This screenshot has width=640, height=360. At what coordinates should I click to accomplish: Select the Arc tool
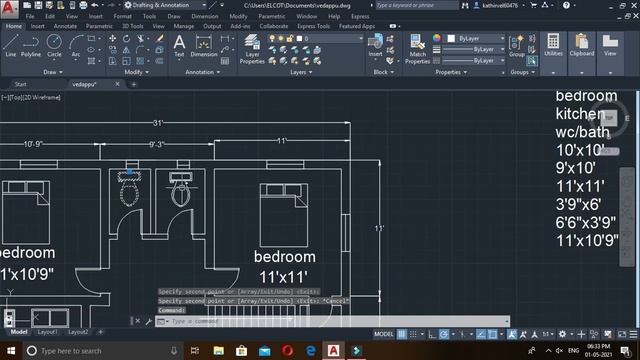point(76,45)
